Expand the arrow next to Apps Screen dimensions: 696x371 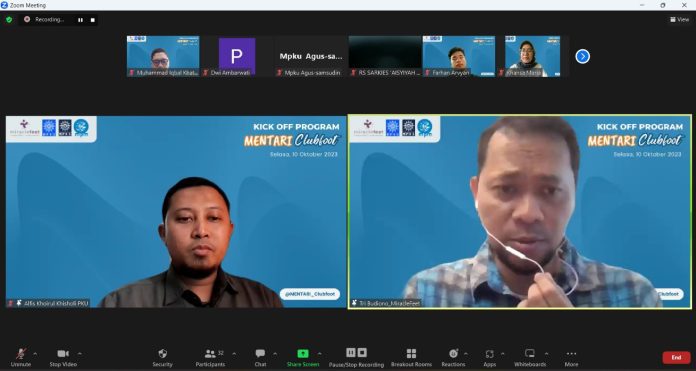tap(502, 354)
